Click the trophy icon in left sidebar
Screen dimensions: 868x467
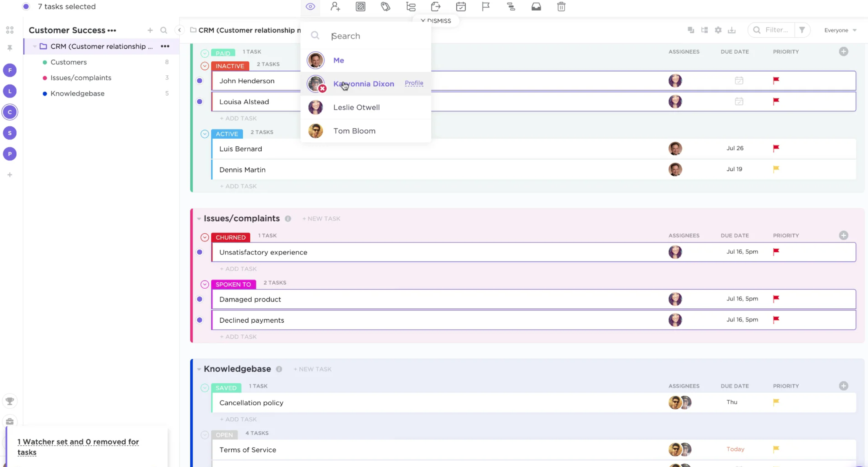click(x=10, y=401)
